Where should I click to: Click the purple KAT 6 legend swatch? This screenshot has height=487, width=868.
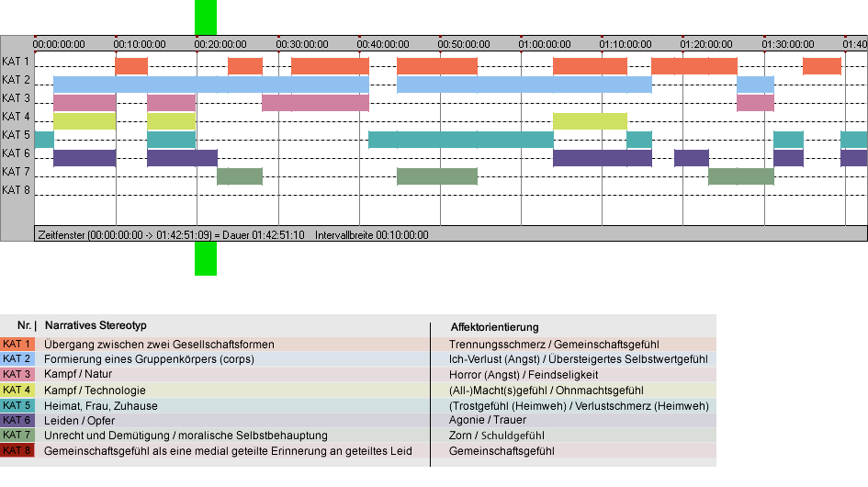tap(17, 420)
